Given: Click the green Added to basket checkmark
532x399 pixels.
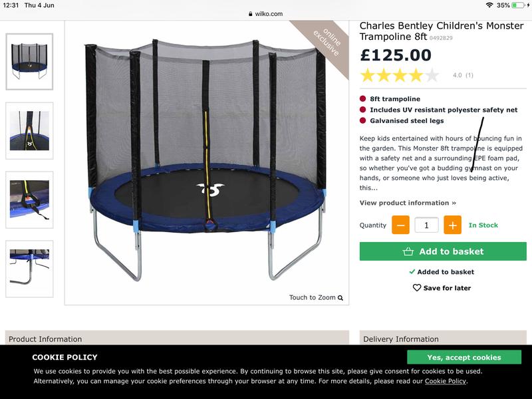Looking at the screenshot, I should (412, 271).
